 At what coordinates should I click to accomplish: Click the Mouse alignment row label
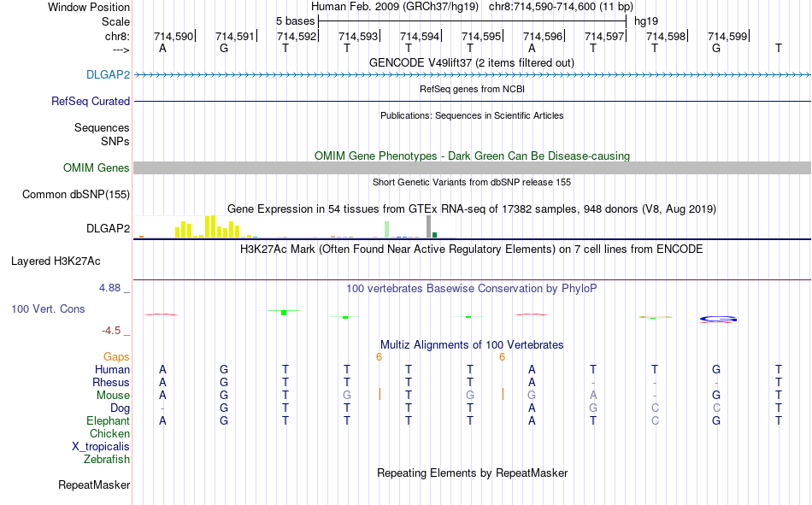point(113,395)
